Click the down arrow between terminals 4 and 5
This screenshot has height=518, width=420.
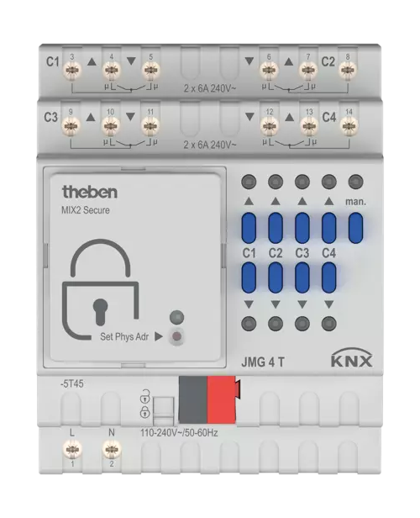(x=131, y=61)
